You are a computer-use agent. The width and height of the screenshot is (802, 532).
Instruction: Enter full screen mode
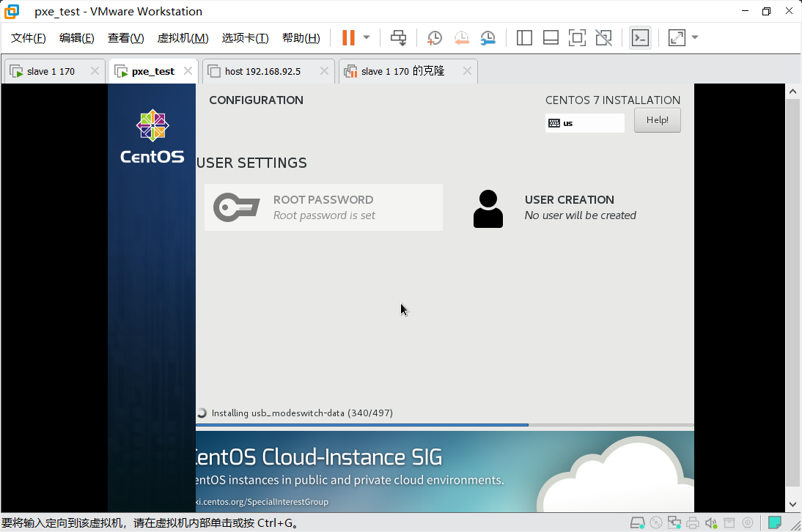(578, 38)
